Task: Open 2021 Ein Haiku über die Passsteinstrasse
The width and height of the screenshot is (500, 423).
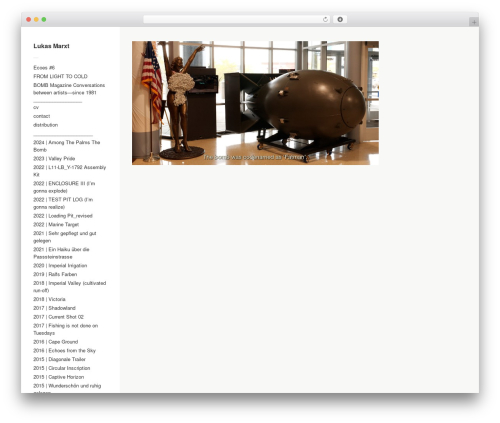Action: [61, 253]
